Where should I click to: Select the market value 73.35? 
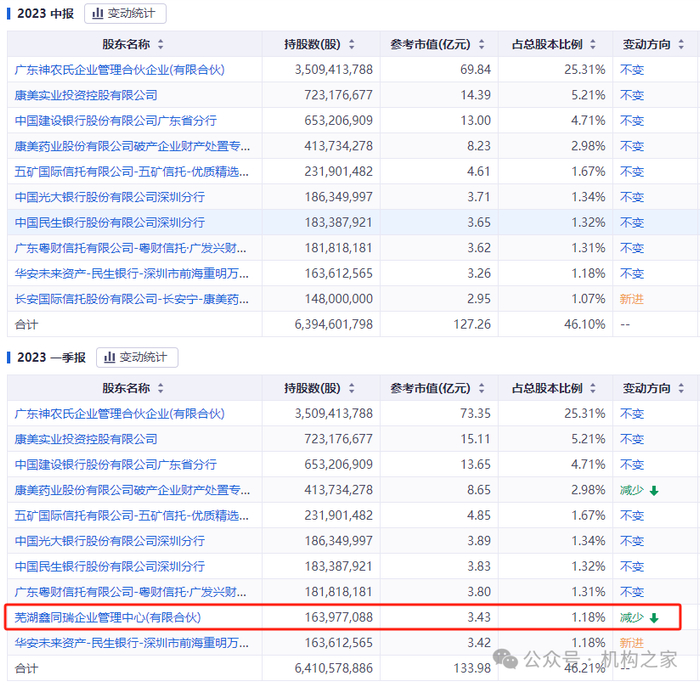click(x=475, y=414)
